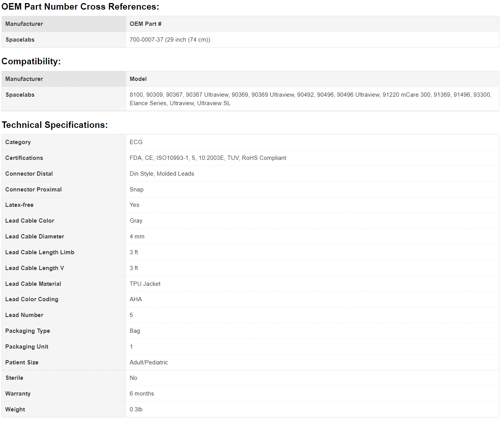Select the FDA, CE, ISO10993-1 certifications text
Image resolution: width=504 pixels, height=421 pixels.
point(208,158)
